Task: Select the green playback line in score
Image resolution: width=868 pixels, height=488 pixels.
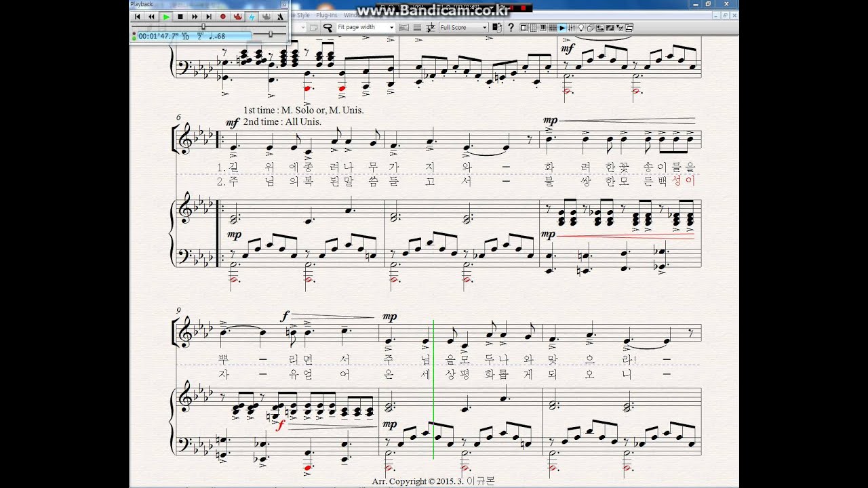Action: coord(433,389)
